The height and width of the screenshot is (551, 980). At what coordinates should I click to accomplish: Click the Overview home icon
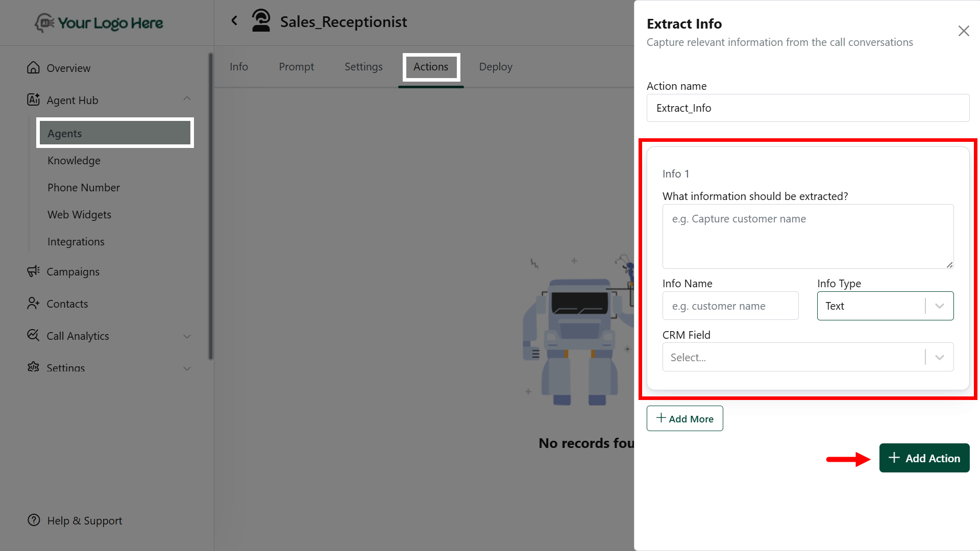[x=33, y=68]
